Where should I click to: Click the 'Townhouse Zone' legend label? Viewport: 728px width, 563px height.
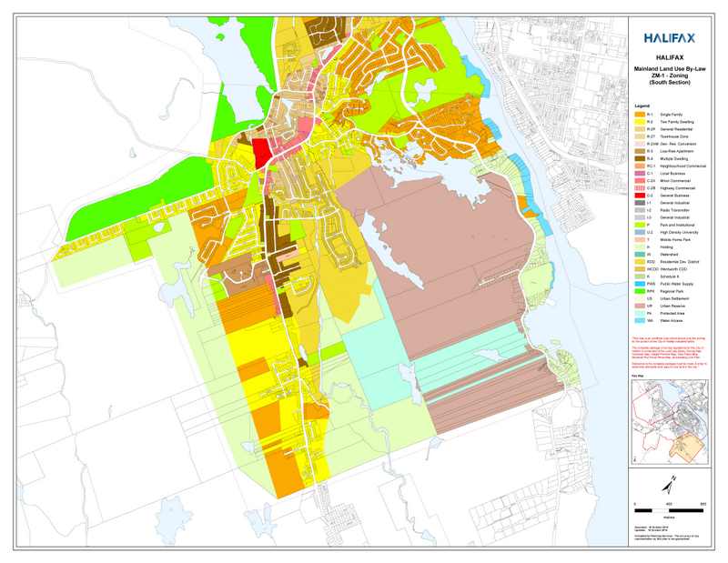(674, 136)
